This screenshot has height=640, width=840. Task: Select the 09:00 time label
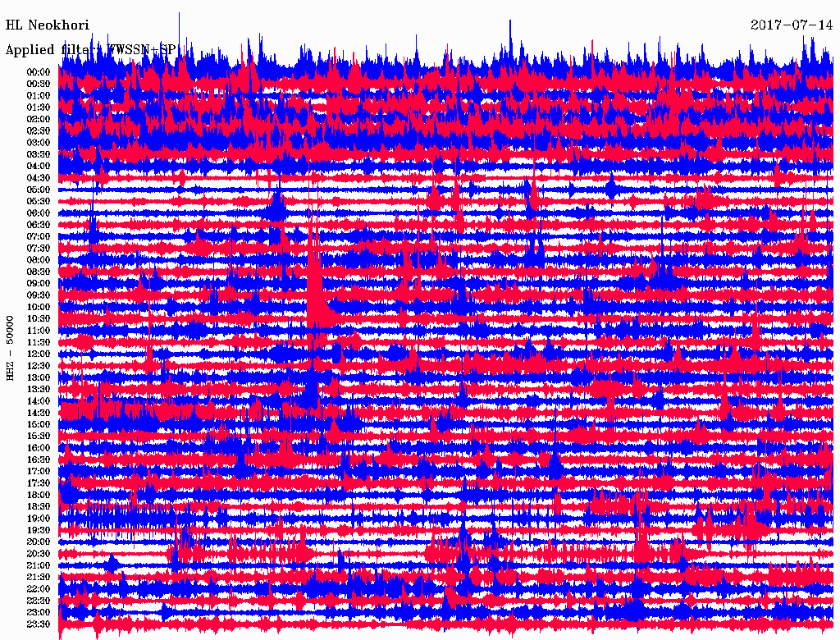pyautogui.click(x=39, y=284)
